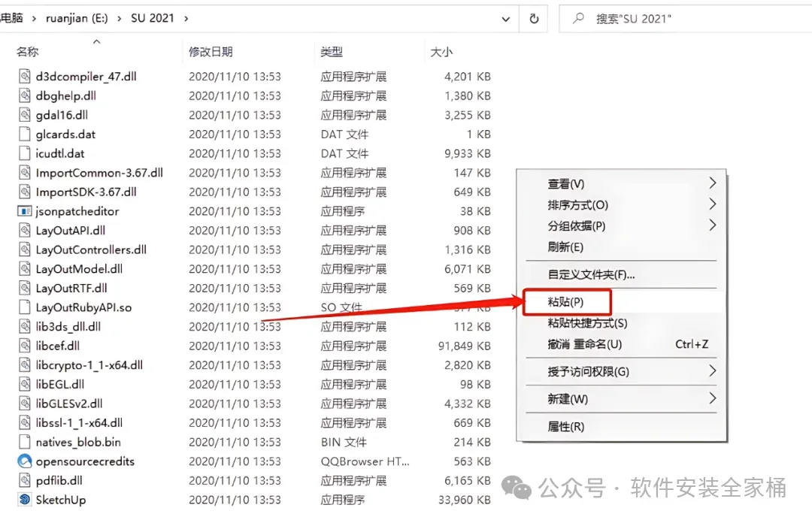This screenshot has height=520, width=812.
Task: Open the address bar history dropdown
Action: (x=505, y=19)
